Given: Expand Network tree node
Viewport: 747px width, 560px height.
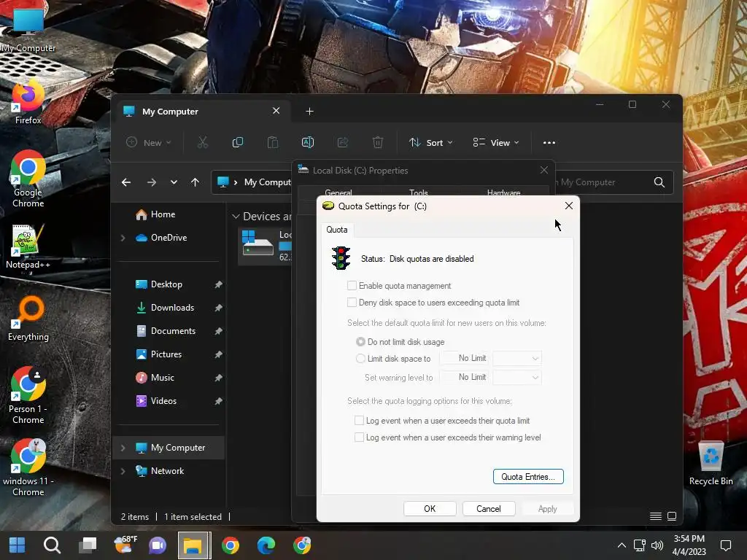Looking at the screenshot, I should tap(123, 471).
